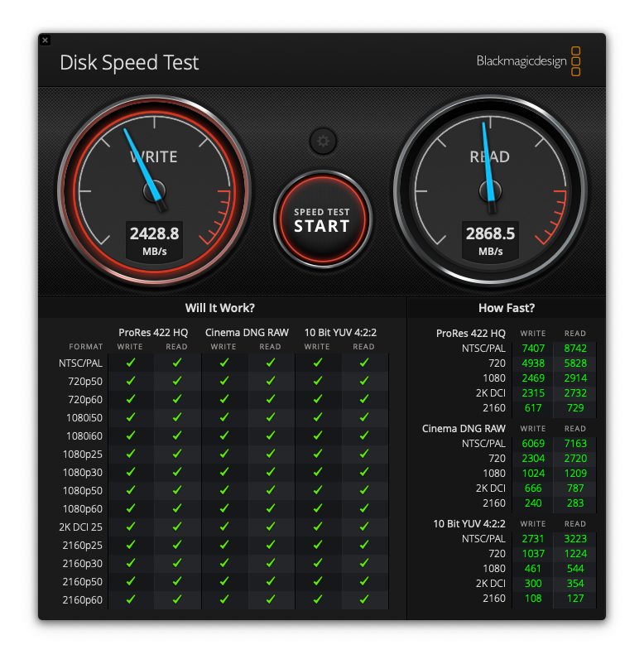Click the WRITE speedometer gauge
Viewport: 644px width, 664px height.
(155, 190)
